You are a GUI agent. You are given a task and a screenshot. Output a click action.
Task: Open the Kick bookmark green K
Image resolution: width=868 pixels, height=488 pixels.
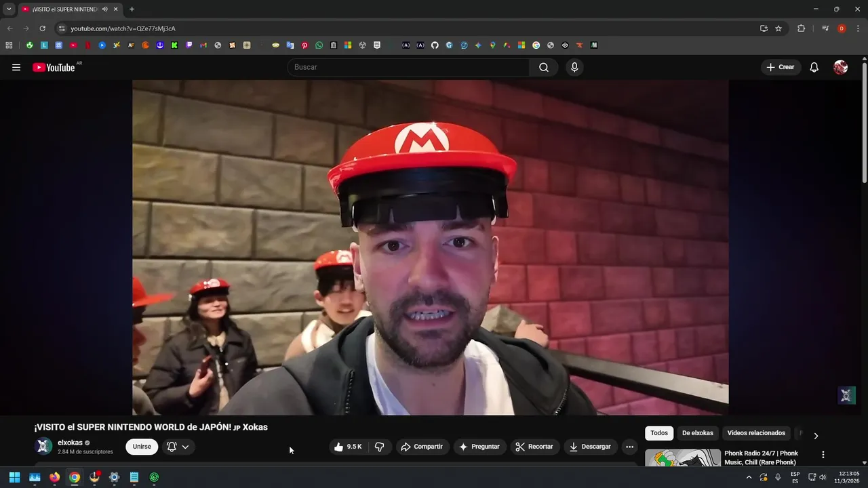coord(174,45)
